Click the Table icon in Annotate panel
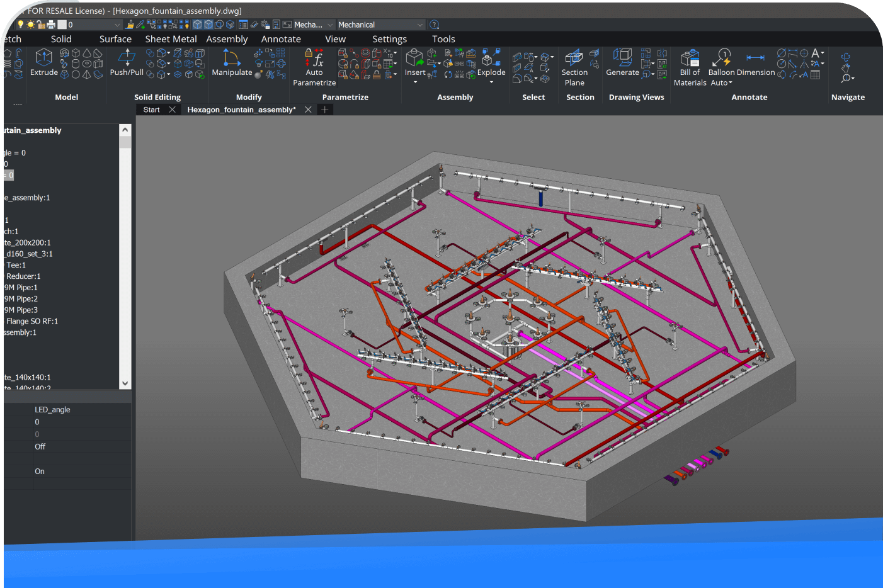Viewport: 883px width, 588px height. point(816,74)
